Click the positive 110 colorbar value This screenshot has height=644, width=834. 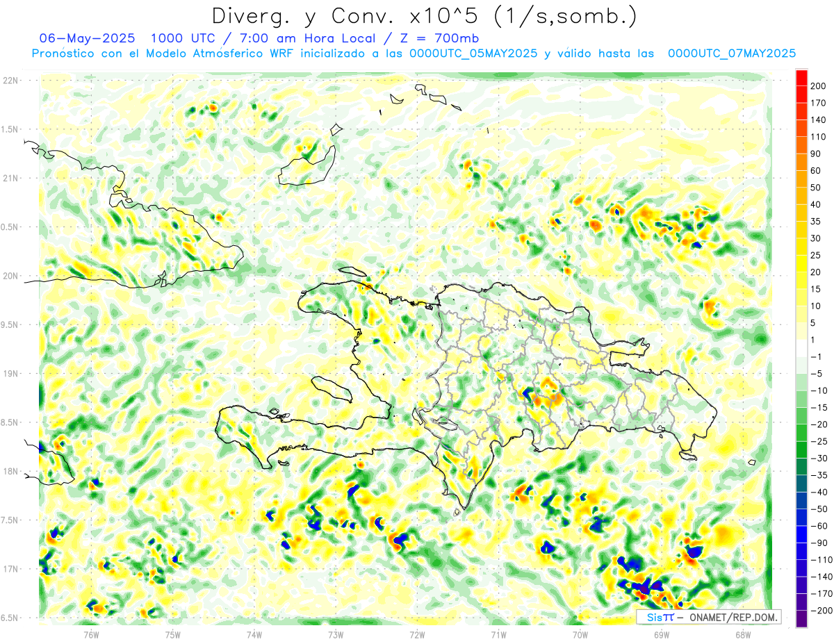tap(819, 137)
